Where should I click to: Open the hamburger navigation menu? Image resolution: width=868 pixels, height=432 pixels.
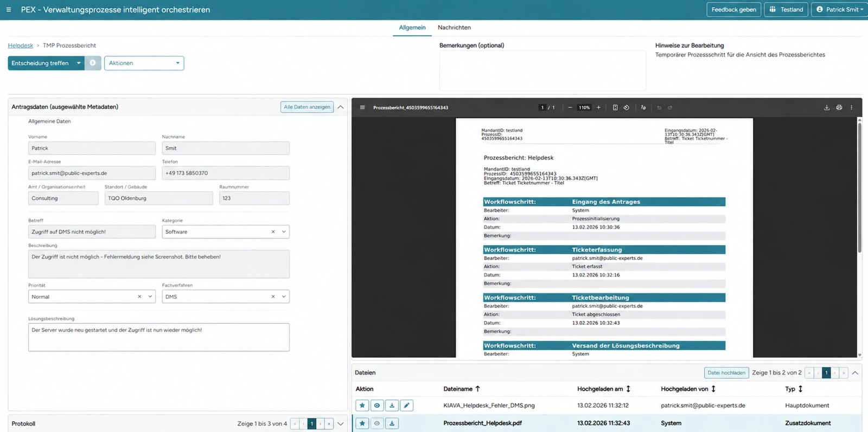click(8, 9)
